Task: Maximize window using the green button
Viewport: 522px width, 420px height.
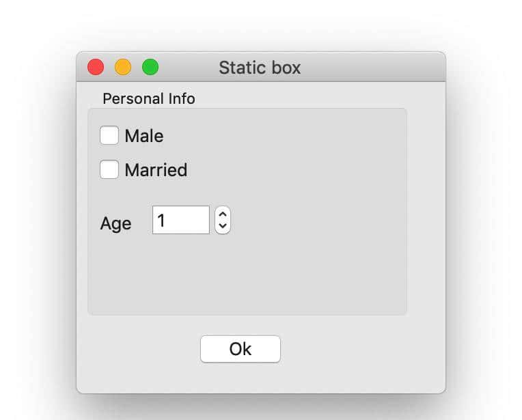Action: [150, 67]
